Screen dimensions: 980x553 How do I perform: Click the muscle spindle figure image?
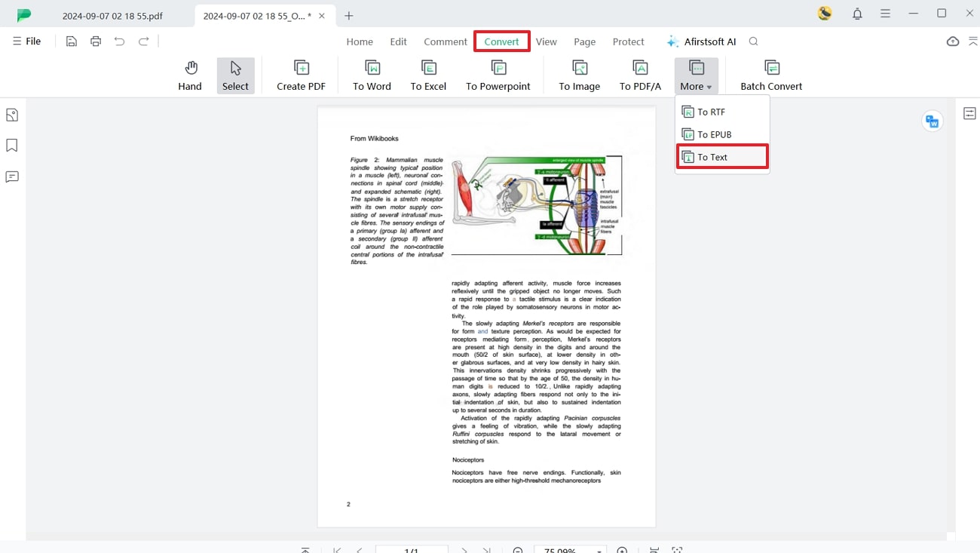(x=537, y=205)
